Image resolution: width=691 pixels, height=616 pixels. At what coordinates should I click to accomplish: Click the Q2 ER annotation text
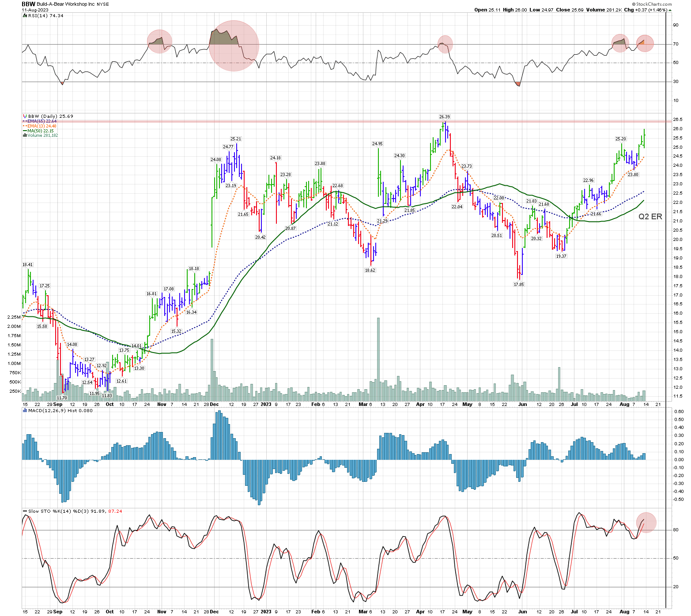point(650,216)
